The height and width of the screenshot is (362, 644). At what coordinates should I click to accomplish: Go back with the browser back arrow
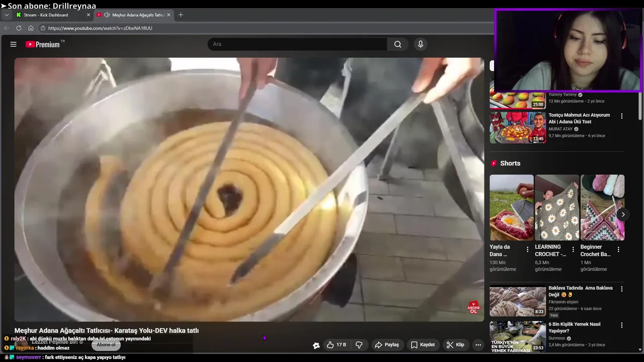[7, 28]
